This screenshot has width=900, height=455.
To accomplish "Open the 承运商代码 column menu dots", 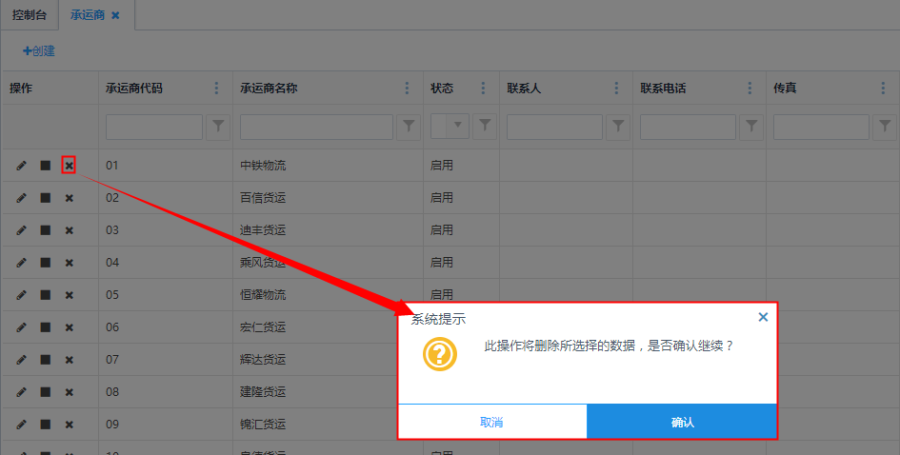I will point(216,88).
